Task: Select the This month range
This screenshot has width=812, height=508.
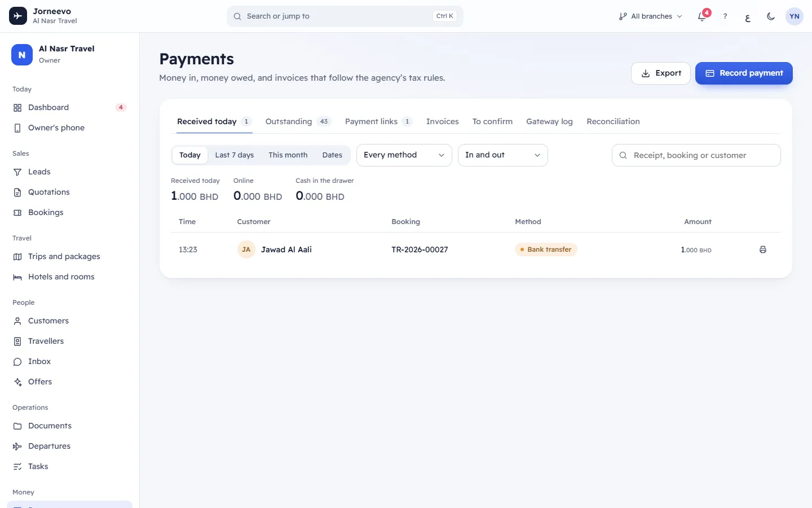Action: 288,155
